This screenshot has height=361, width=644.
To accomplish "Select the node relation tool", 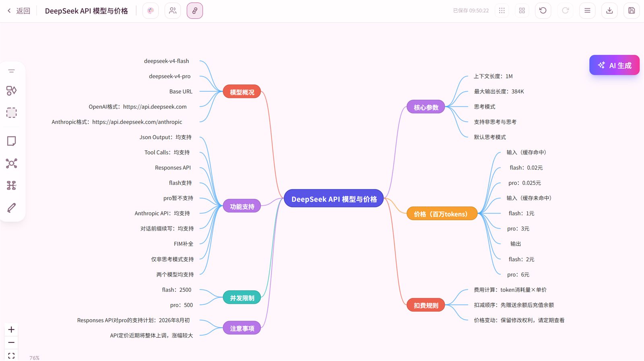I will point(12,163).
